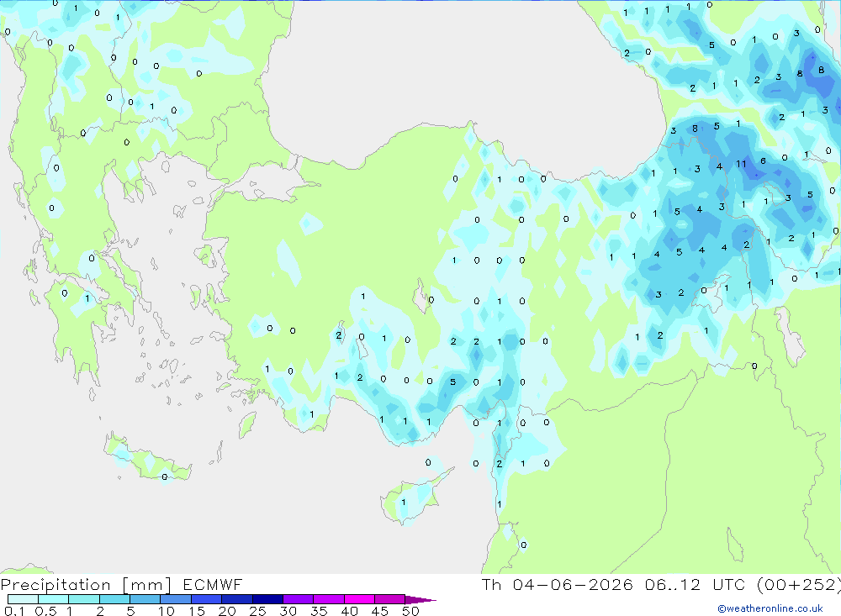Select the 2–5 mm legend color swatch
841x616 pixels.
tap(114, 599)
